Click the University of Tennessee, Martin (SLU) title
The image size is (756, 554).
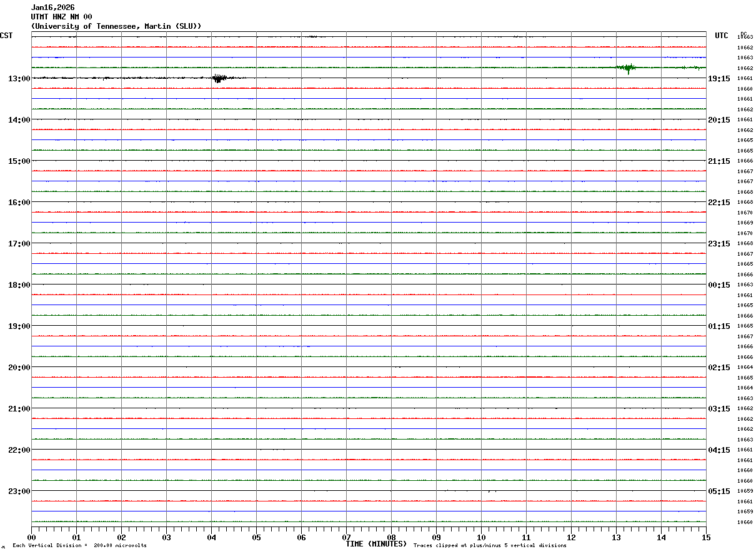116,26
